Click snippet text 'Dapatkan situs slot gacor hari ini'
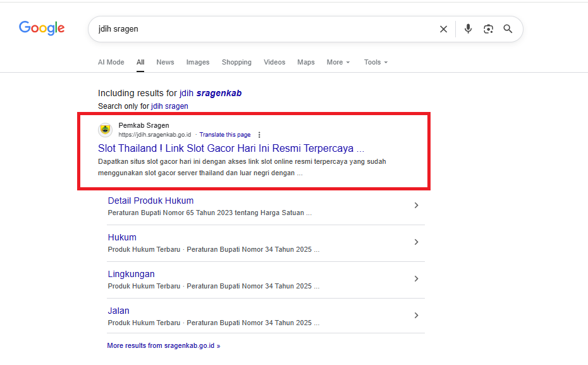This screenshot has height=365, width=588. [150, 162]
